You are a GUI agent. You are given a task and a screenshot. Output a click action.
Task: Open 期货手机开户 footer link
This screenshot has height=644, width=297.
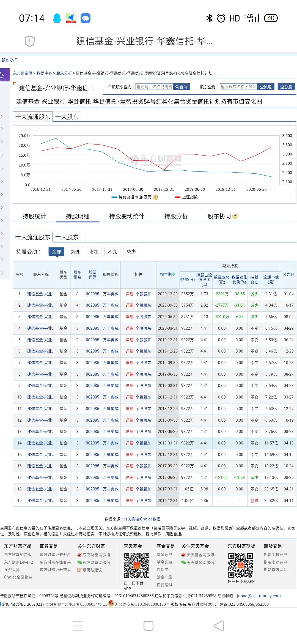[x=275, y=555]
